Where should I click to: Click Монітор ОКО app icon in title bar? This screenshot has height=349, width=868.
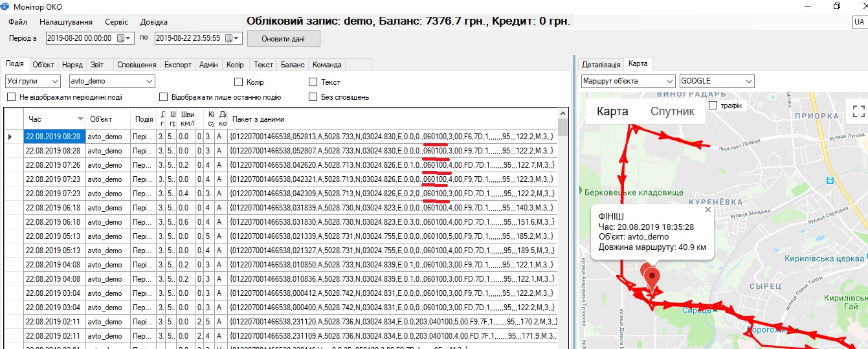(5, 5)
